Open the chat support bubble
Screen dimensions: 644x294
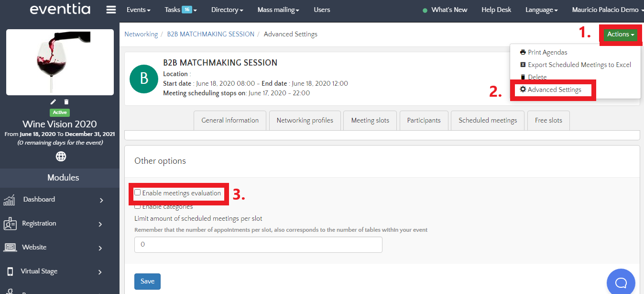tap(621, 283)
